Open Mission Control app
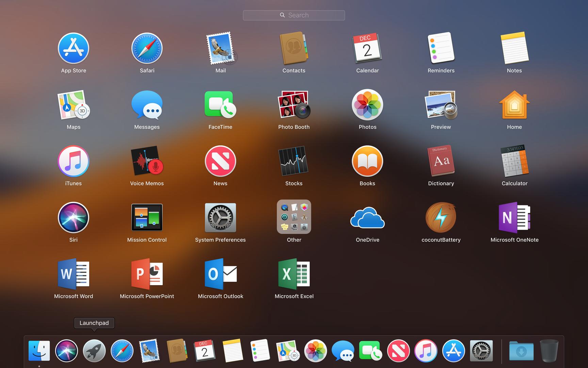 147,217
